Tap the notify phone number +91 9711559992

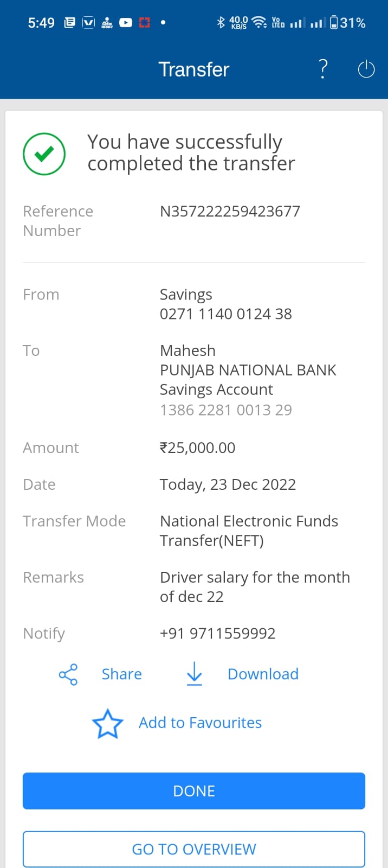[217, 633]
